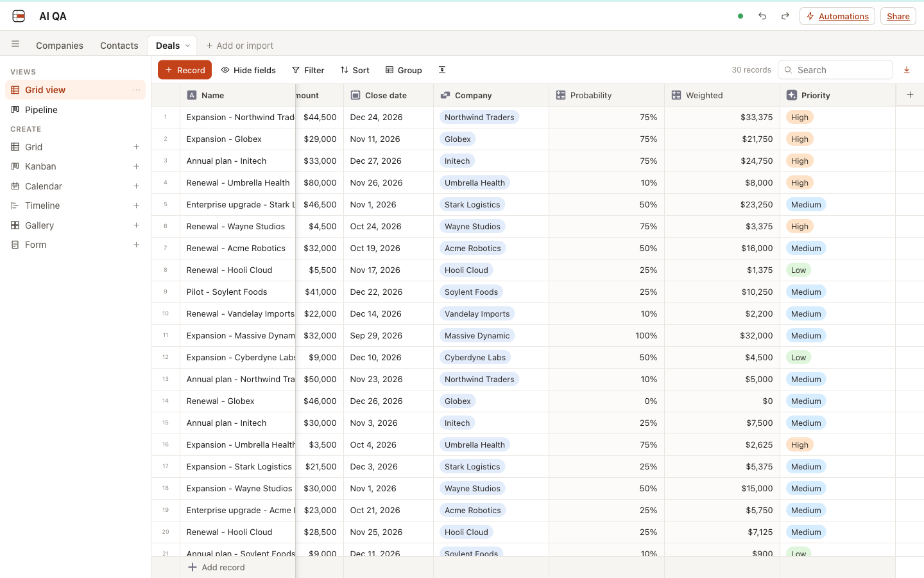Screen dimensions: 924x578
Task: Click the red Record button
Action: pos(185,70)
